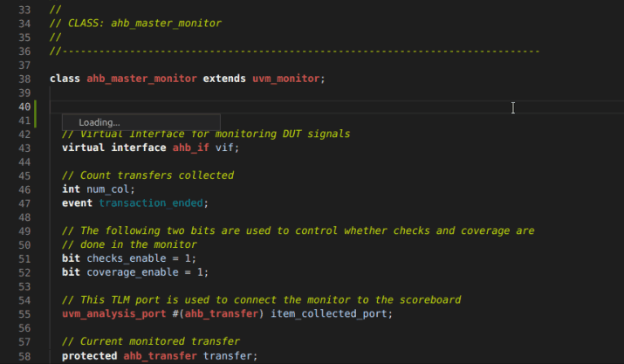This screenshot has width=624, height=364.
Task: Click line number 38 in the gutter
Action: point(24,79)
